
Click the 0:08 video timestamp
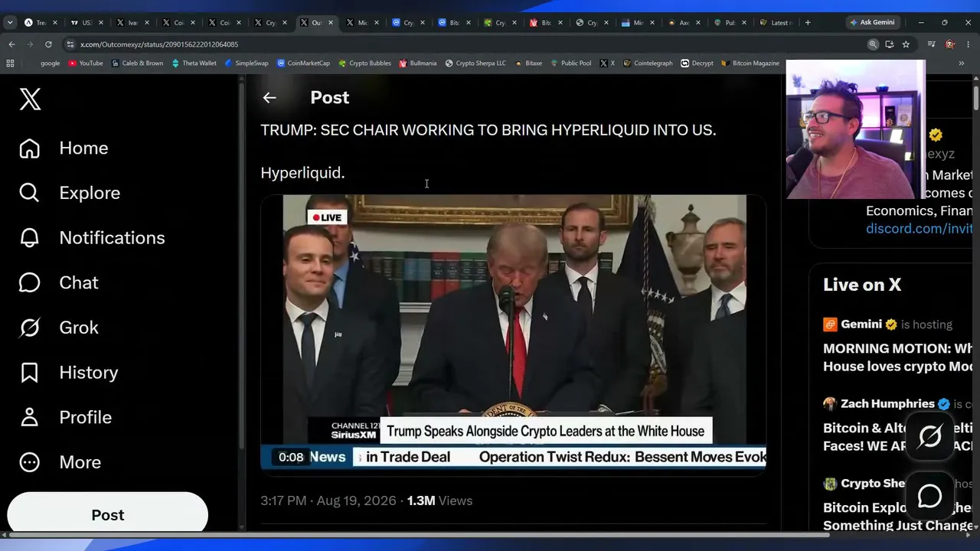pyautogui.click(x=291, y=457)
